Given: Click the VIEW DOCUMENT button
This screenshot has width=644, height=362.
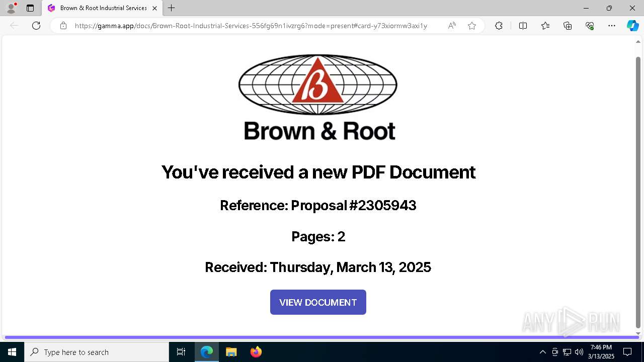Looking at the screenshot, I should (x=318, y=302).
